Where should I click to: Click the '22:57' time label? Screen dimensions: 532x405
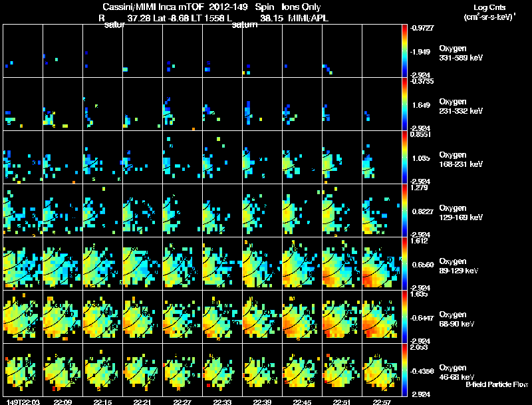(x=382, y=402)
